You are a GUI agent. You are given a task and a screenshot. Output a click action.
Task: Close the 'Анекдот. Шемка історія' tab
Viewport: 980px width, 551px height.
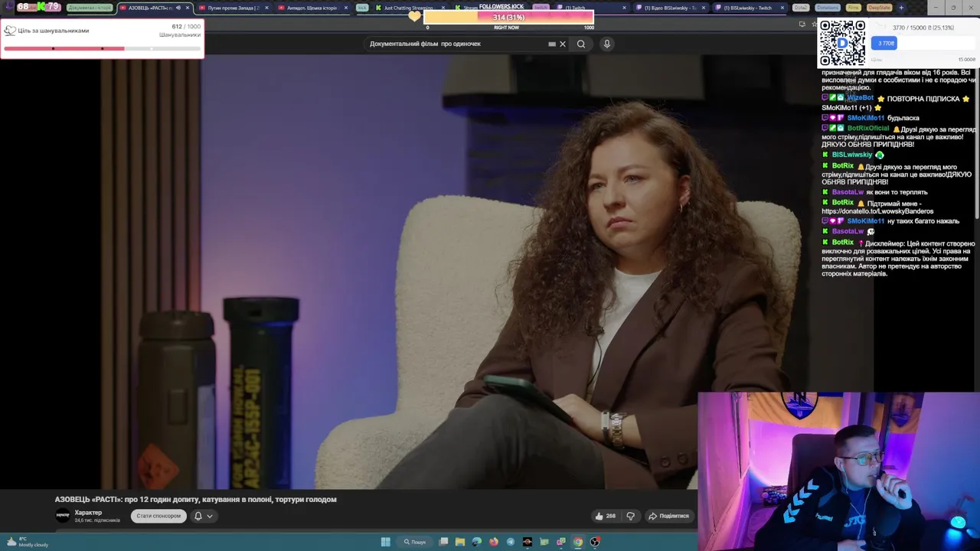pos(346,8)
